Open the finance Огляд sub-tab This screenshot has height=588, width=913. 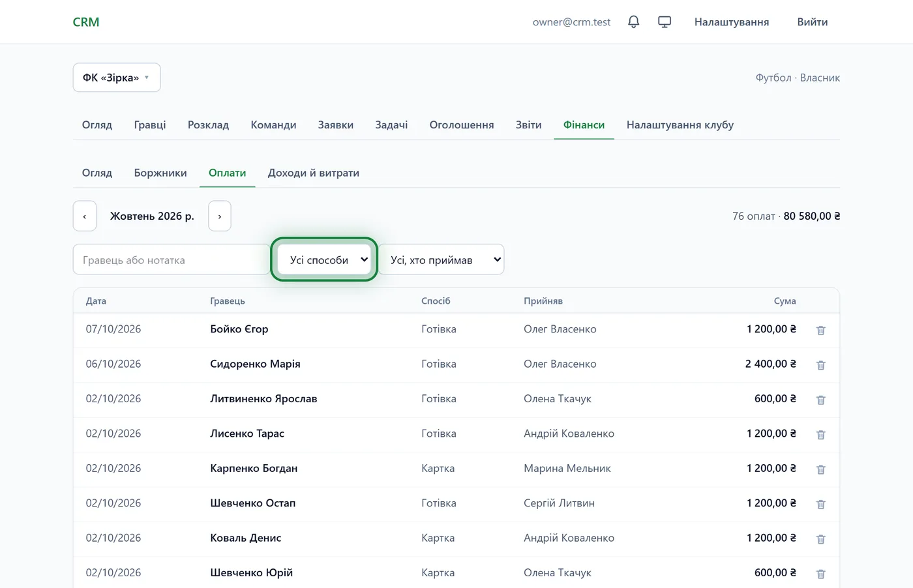97,173
